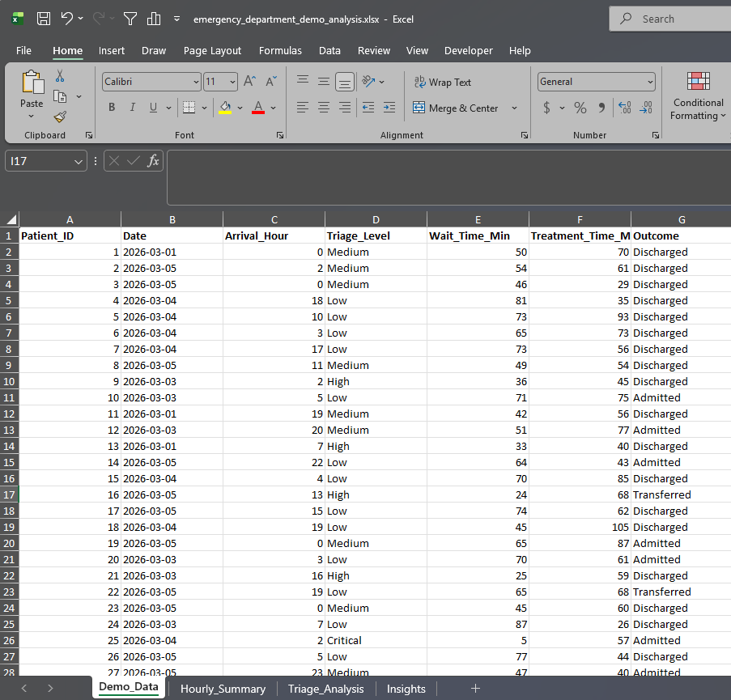Expand the General number format dropdown
Viewport: 731px width, 700px height.
(x=650, y=82)
